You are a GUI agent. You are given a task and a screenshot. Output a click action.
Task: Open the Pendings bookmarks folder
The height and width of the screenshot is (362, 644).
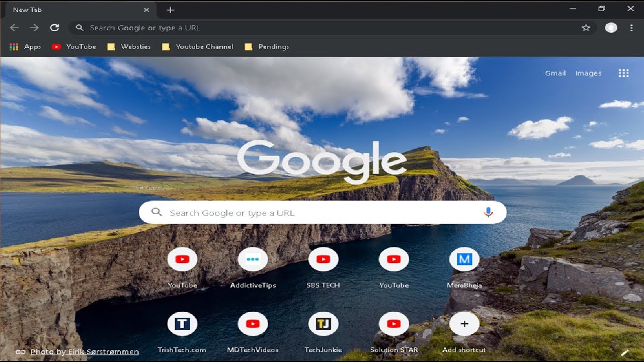tap(267, 46)
